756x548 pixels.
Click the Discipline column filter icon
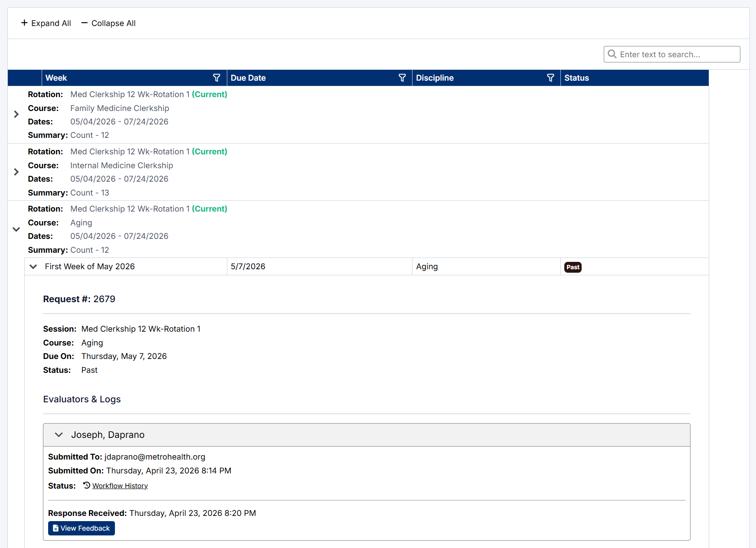550,78
